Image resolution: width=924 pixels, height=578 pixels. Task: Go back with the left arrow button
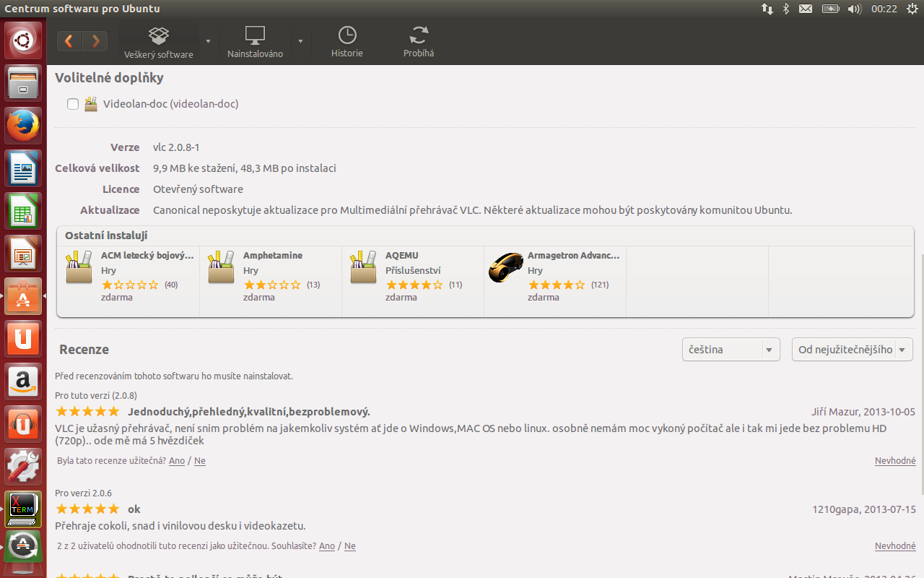(x=70, y=41)
